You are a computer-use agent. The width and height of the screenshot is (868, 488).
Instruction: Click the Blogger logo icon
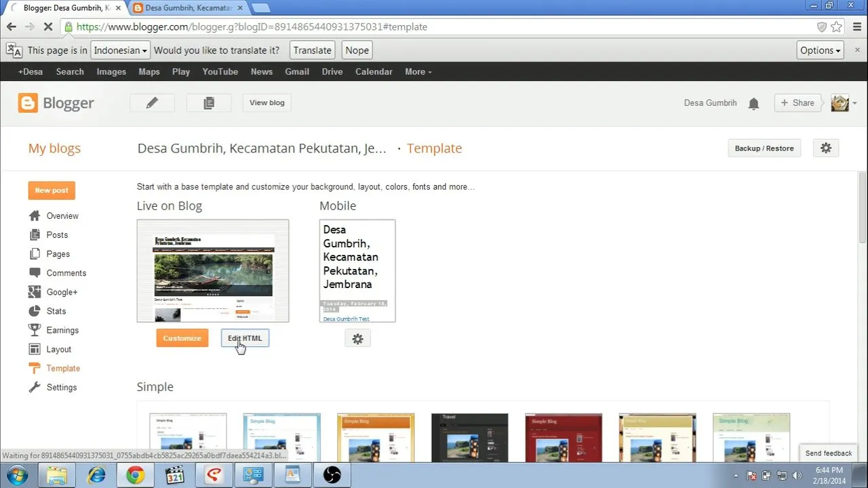click(x=28, y=103)
